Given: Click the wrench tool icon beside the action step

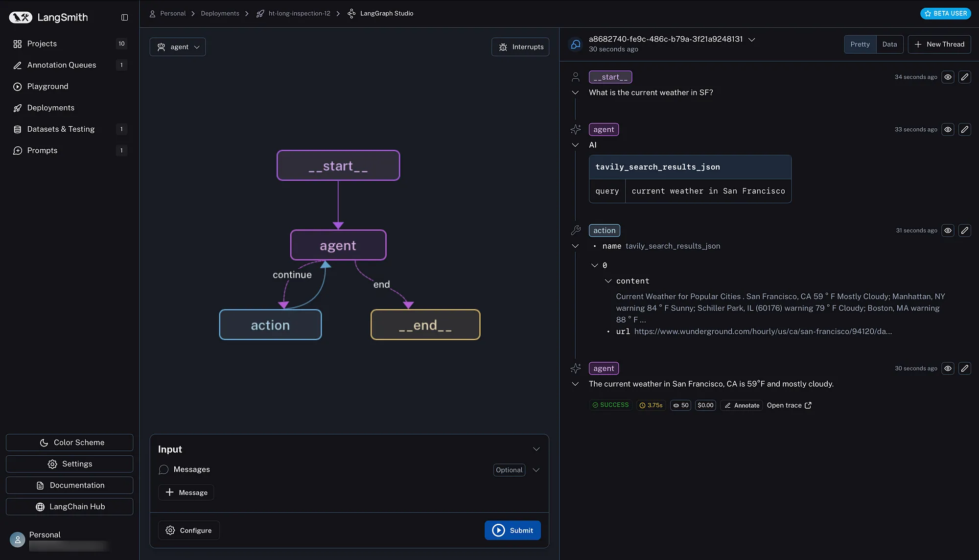Looking at the screenshot, I should 576,230.
